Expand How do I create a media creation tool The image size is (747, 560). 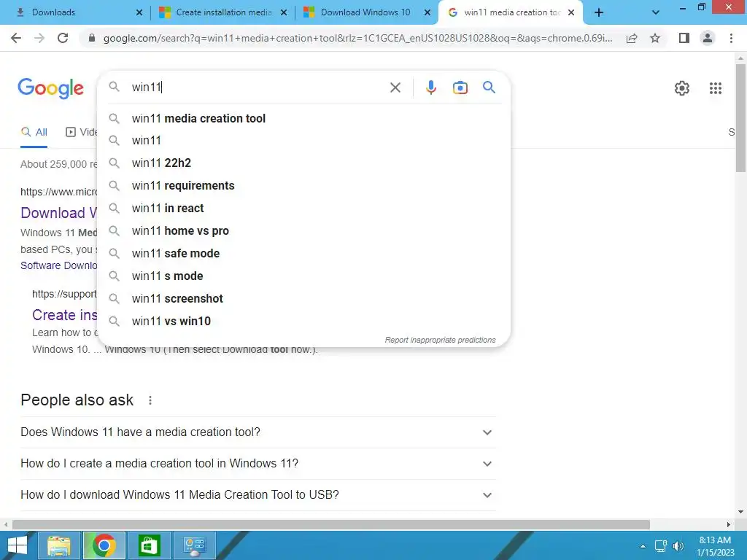(258, 464)
